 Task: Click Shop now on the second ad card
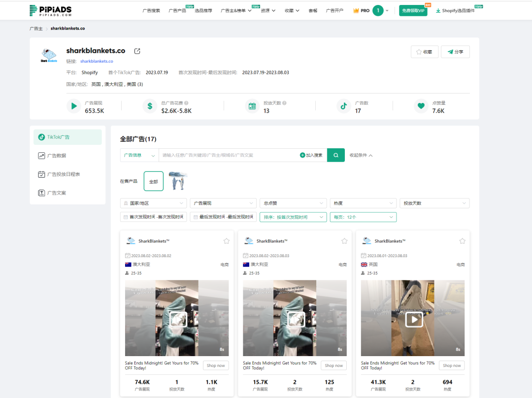tap(334, 365)
